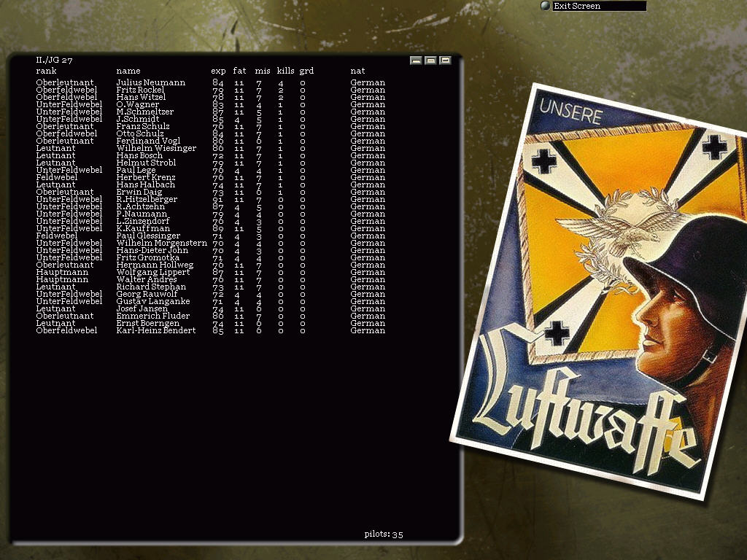Sort pilots by the exp column header
The image size is (747, 560).
pos(218,71)
